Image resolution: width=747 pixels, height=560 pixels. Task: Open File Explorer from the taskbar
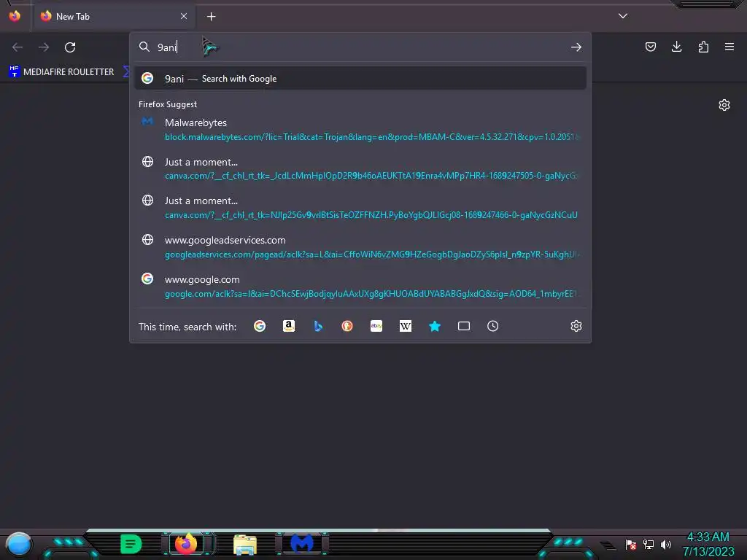pos(245,544)
